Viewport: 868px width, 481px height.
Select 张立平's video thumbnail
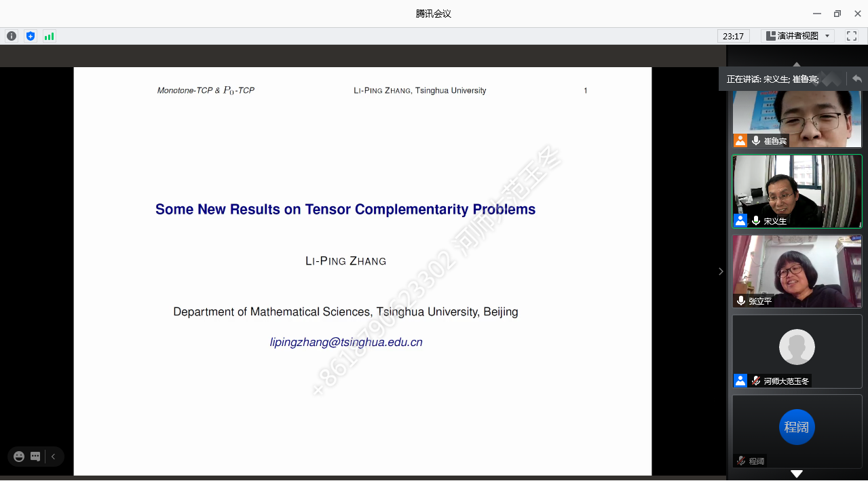(797, 271)
